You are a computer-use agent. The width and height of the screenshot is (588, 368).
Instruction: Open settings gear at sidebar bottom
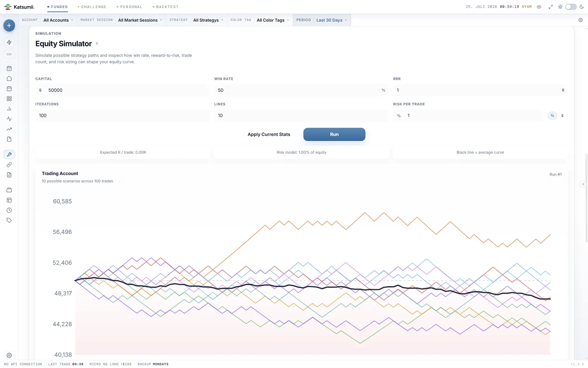click(9, 355)
